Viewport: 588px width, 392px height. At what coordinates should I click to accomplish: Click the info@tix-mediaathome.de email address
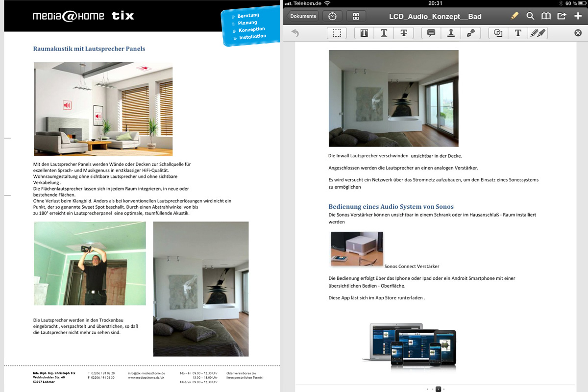147,373
